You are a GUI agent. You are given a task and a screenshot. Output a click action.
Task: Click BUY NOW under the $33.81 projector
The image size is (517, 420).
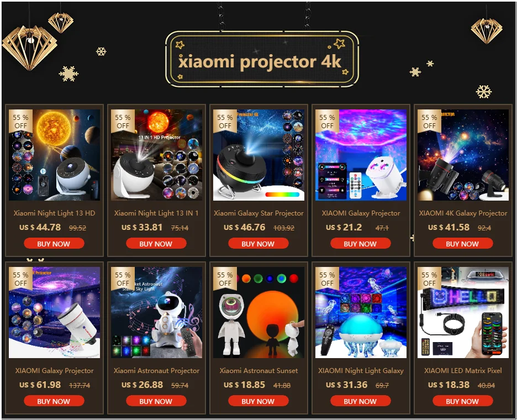[x=156, y=244]
